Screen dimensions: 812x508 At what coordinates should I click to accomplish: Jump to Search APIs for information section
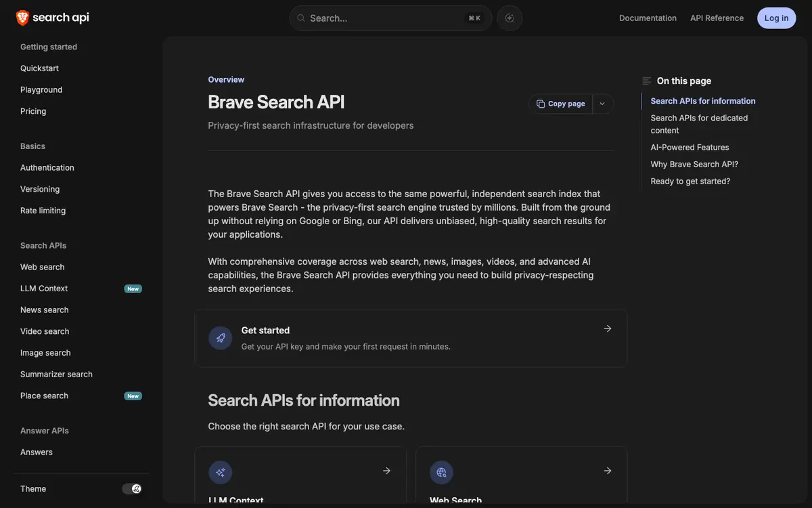coord(703,101)
